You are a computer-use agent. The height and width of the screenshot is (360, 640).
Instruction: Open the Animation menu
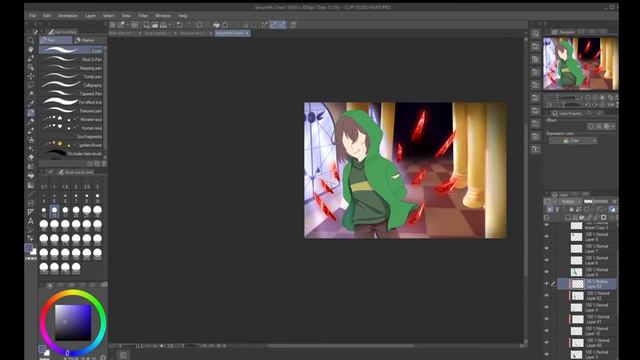(x=68, y=16)
